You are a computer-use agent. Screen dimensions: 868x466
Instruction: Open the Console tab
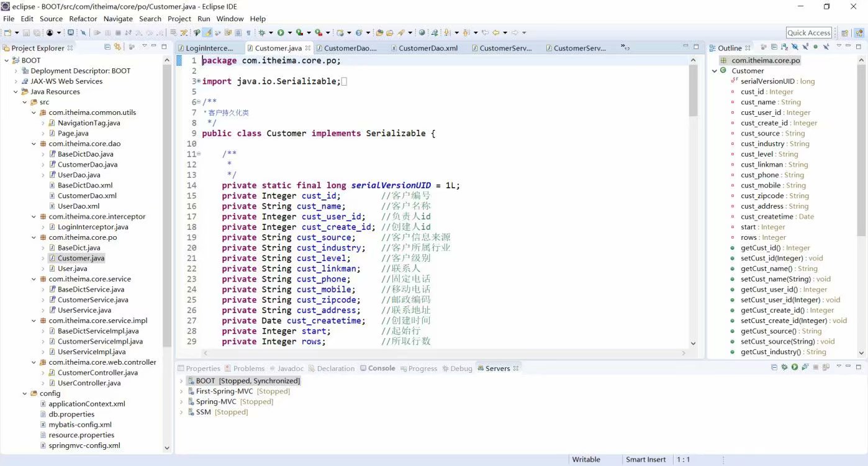click(377, 368)
